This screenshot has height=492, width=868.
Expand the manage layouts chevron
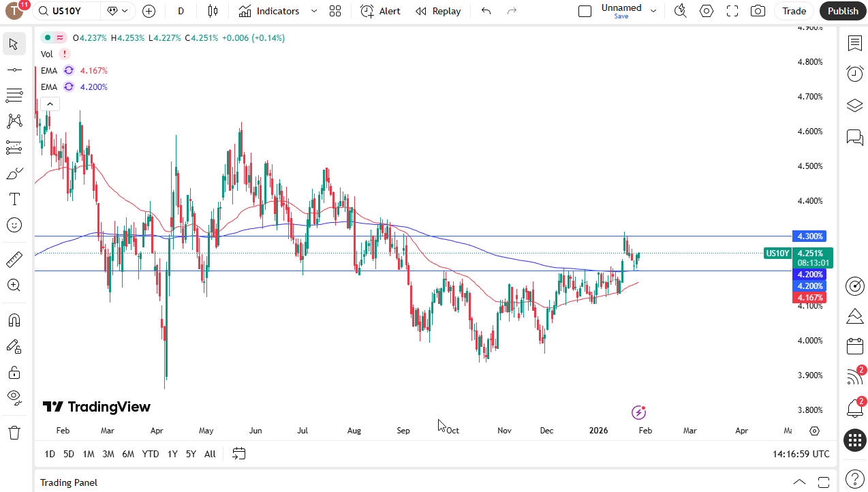(654, 11)
